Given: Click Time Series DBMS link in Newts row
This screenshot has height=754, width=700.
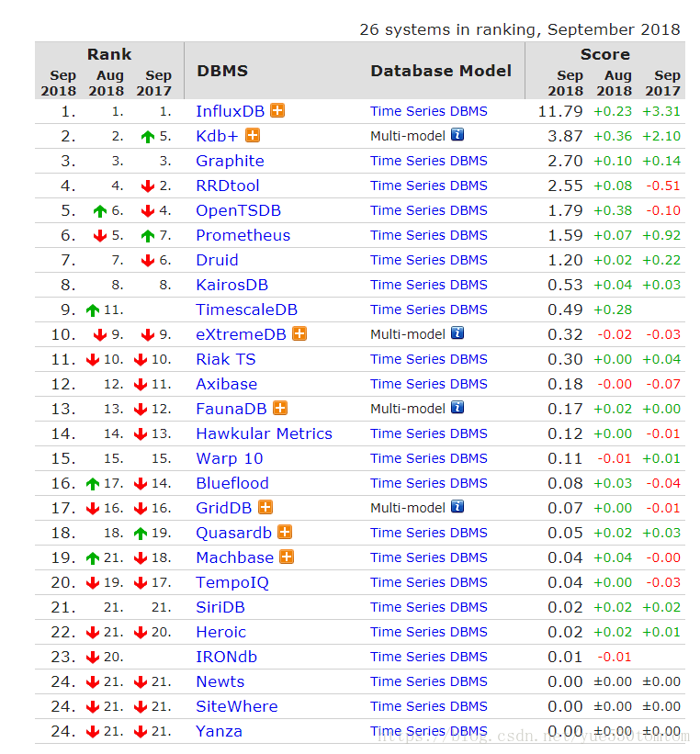Looking at the screenshot, I should click(x=429, y=681).
